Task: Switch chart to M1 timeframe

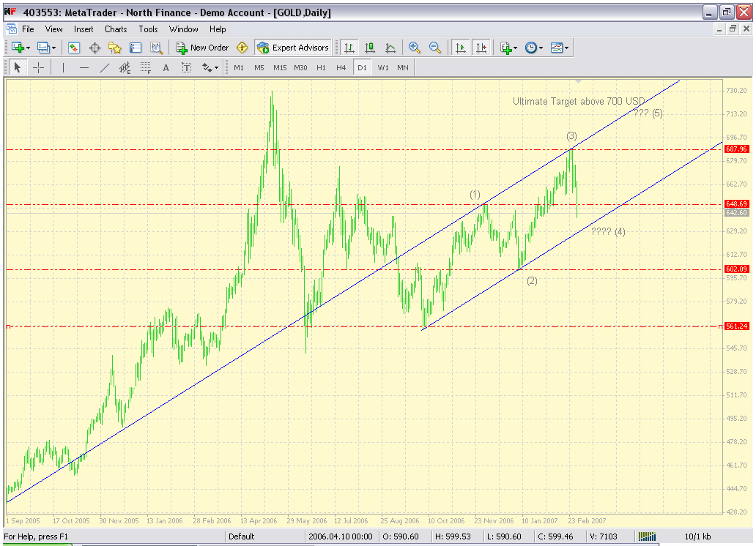Action: pos(239,68)
